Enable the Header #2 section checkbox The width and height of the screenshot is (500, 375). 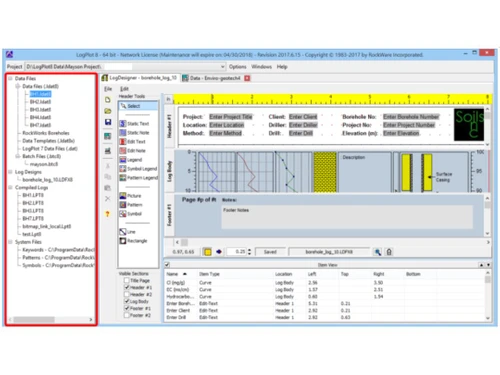point(127,294)
